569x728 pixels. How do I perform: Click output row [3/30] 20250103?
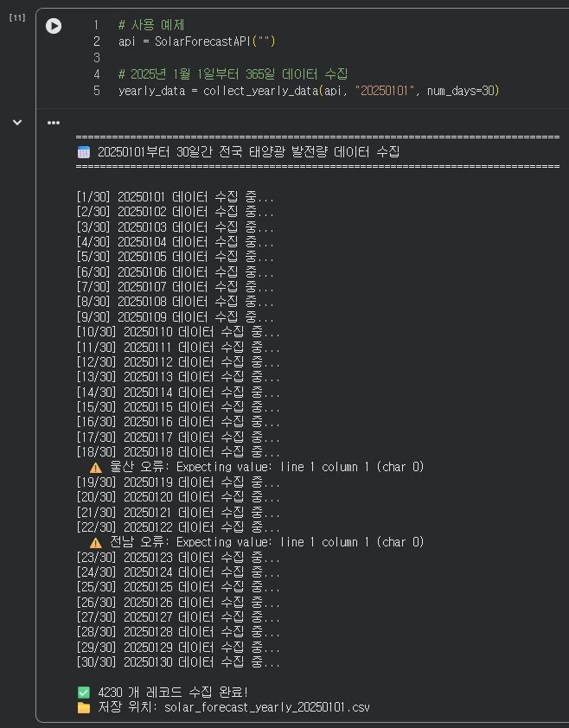click(x=176, y=227)
